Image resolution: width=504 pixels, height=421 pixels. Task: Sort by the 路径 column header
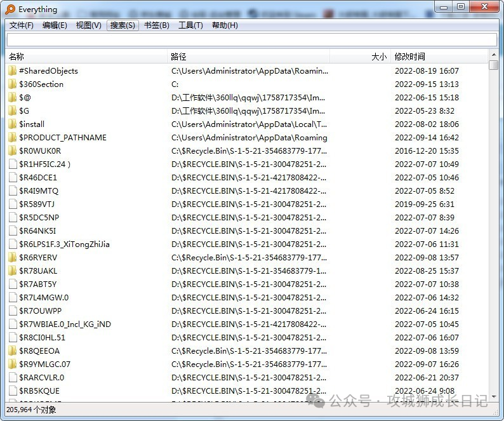click(248, 57)
